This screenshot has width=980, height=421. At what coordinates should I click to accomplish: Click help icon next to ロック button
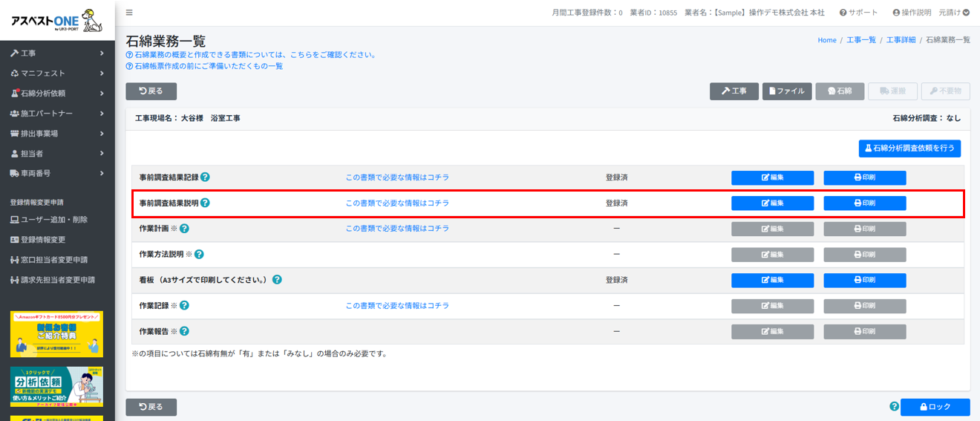[894, 407]
